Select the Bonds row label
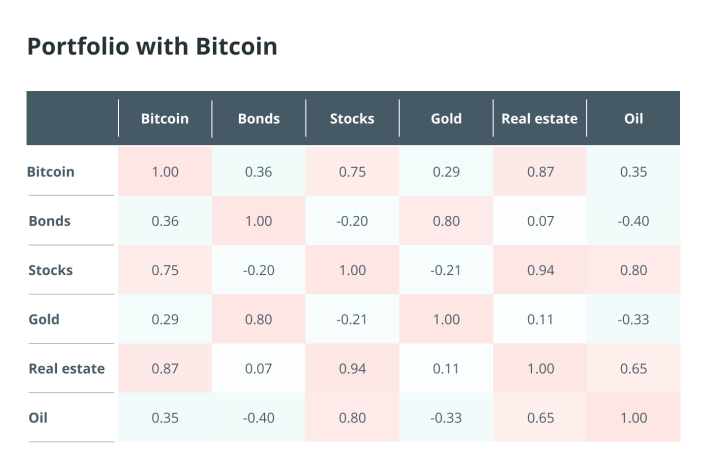Viewport: 710px width, 462px height. (x=50, y=221)
